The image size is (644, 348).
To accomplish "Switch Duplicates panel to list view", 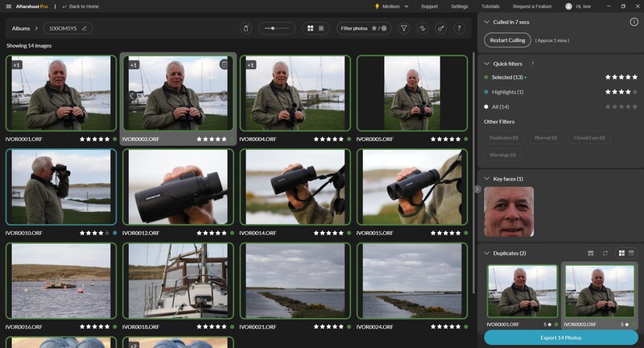I will click(x=631, y=253).
